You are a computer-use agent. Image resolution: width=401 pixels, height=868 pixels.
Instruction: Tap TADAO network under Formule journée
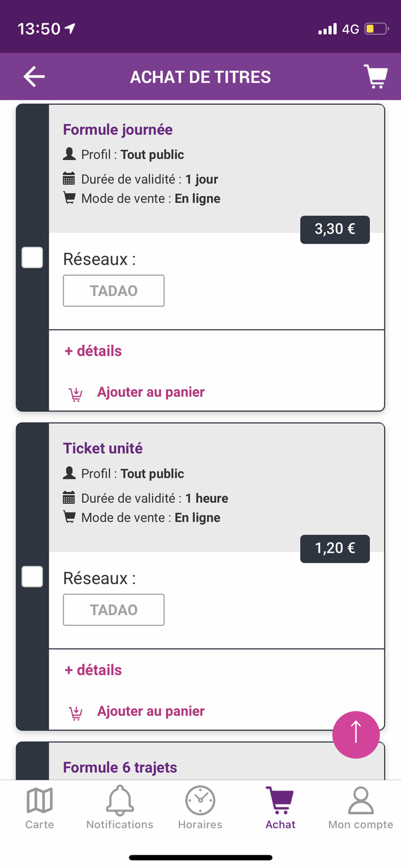coord(114,290)
